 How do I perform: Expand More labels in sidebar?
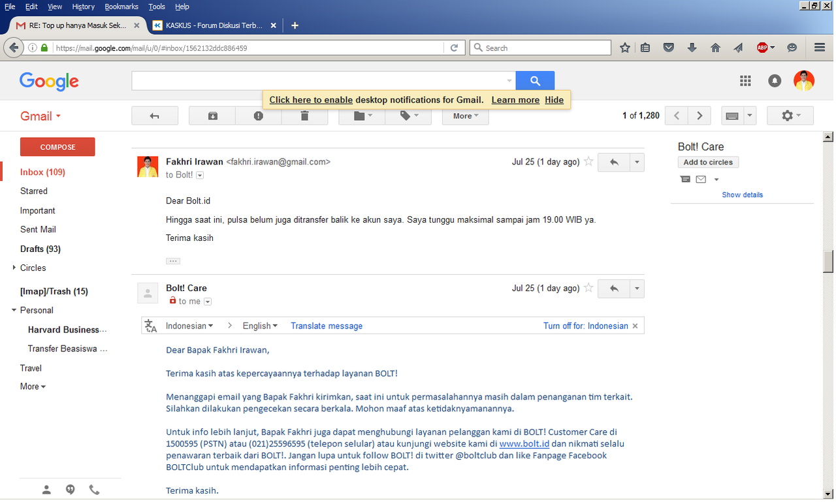[x=33, y=386]
